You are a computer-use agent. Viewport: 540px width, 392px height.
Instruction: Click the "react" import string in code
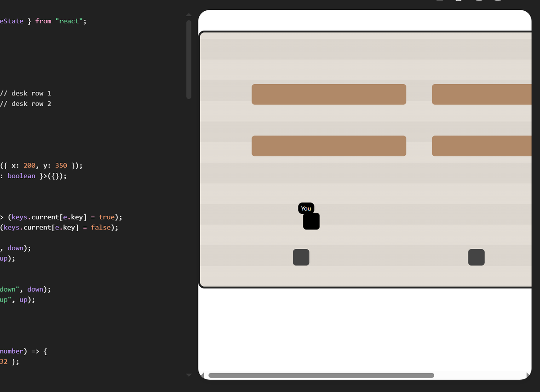[69, 21]
